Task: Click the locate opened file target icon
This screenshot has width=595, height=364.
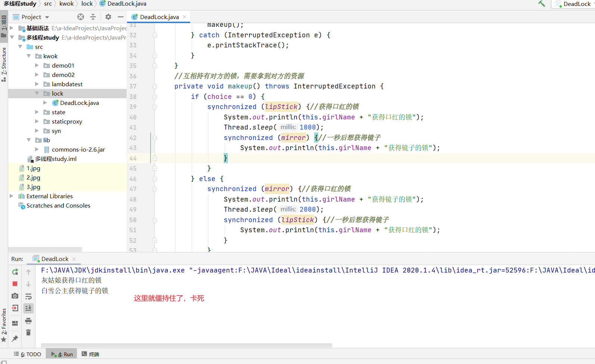Action: (81, 17)
